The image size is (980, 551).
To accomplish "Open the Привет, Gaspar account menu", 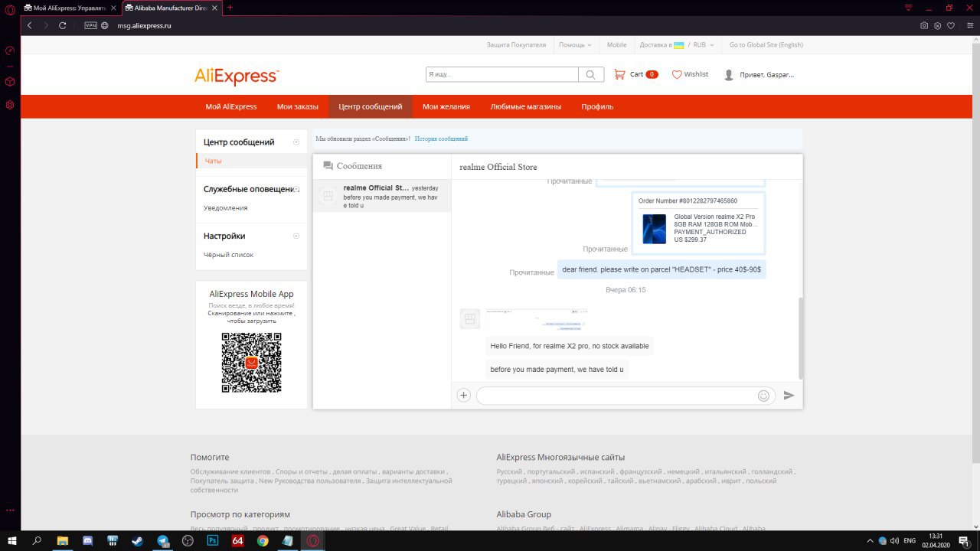I will [x=759, y=75].
